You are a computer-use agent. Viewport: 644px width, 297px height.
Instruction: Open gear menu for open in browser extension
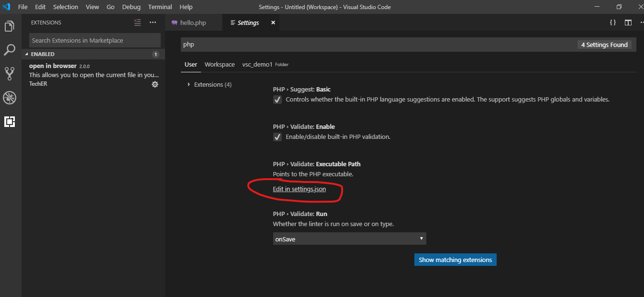[x=155, y=84]
